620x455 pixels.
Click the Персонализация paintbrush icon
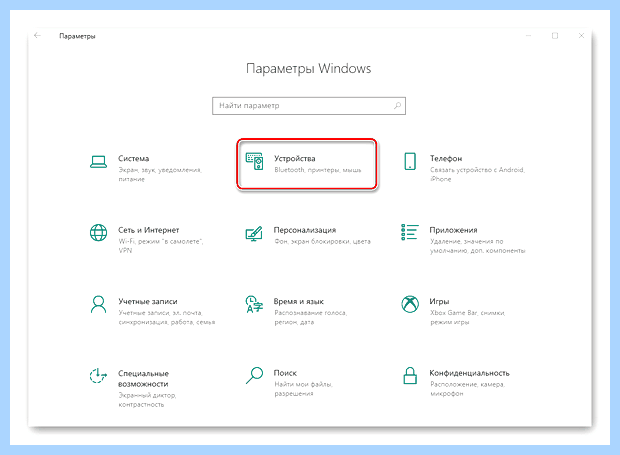pyautogui.click(x=254, y=233)
